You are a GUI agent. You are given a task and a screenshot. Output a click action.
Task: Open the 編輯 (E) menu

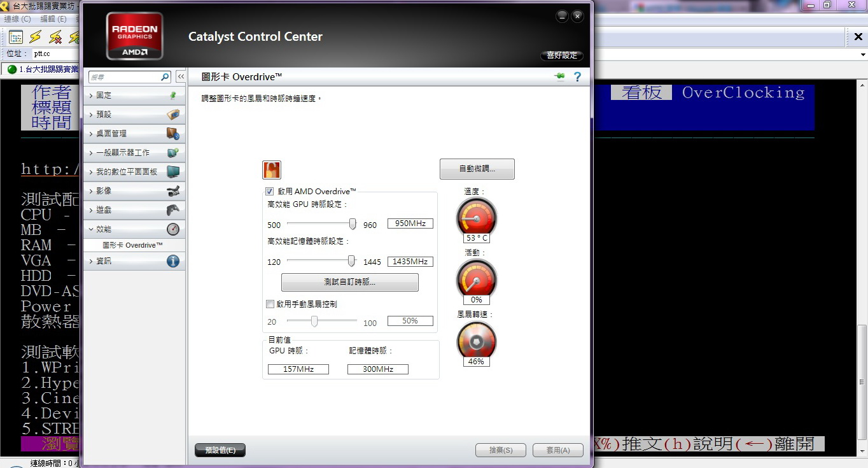(53, 19)
